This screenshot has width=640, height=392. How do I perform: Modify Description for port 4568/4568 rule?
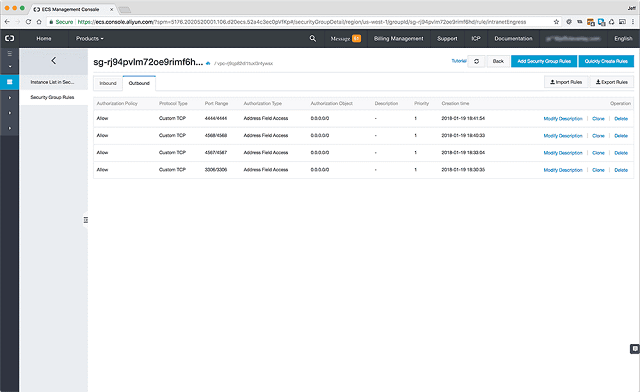tap(563, 136)
